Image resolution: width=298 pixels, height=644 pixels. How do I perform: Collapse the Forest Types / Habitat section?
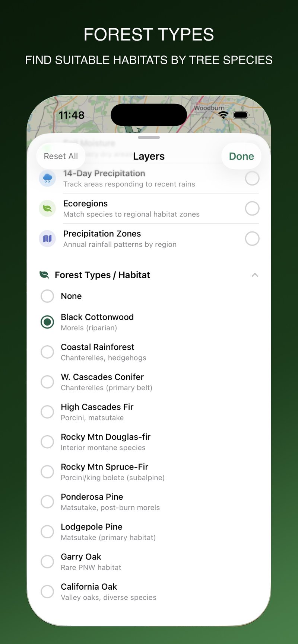pyautogui.click(x=255, y=275)
